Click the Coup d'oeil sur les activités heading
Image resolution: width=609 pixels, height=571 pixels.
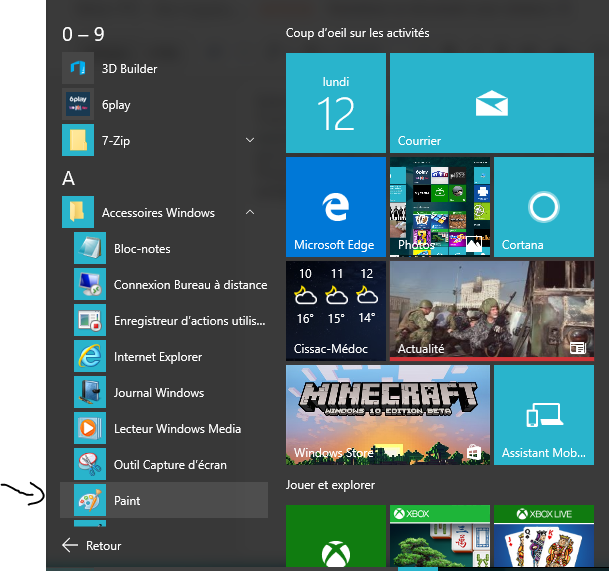pos(358,33)
